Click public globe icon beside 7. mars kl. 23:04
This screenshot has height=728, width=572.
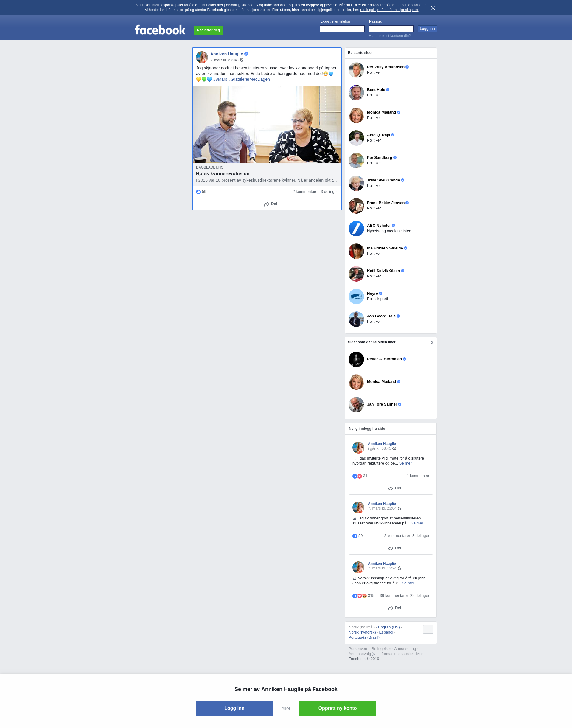(241, 60)
